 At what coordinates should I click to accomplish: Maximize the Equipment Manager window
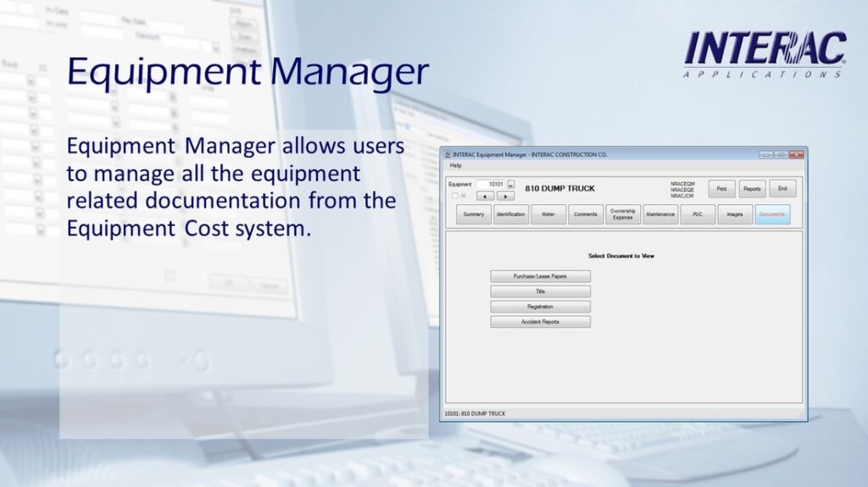click(x=781, y=154)
